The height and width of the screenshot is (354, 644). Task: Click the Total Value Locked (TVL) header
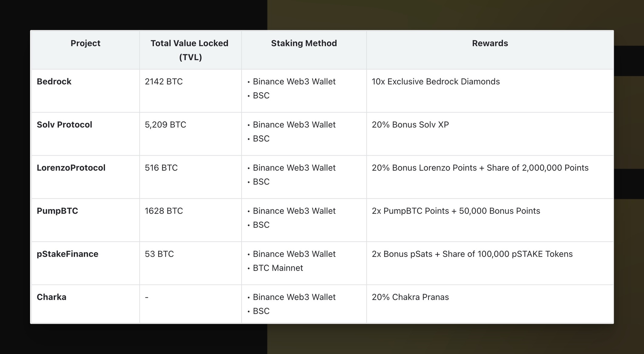(x=190, y=50)
